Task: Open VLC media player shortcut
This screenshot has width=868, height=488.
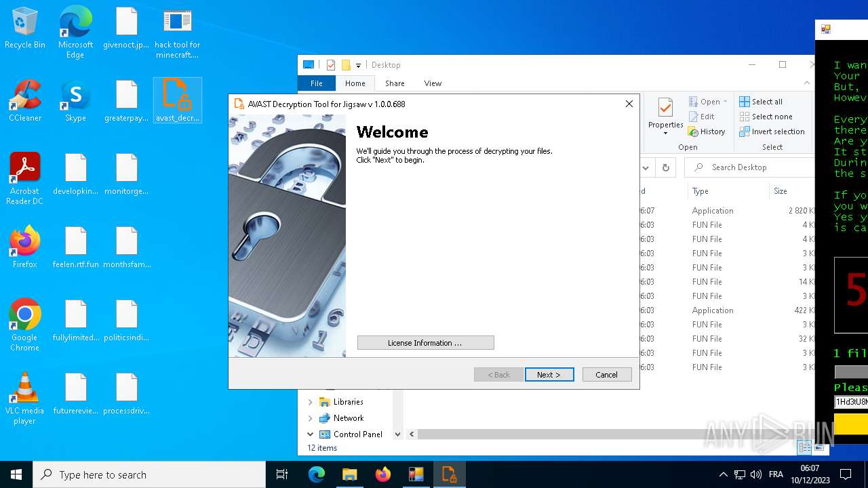Action: pyautogui.click(x=25, y=398)
